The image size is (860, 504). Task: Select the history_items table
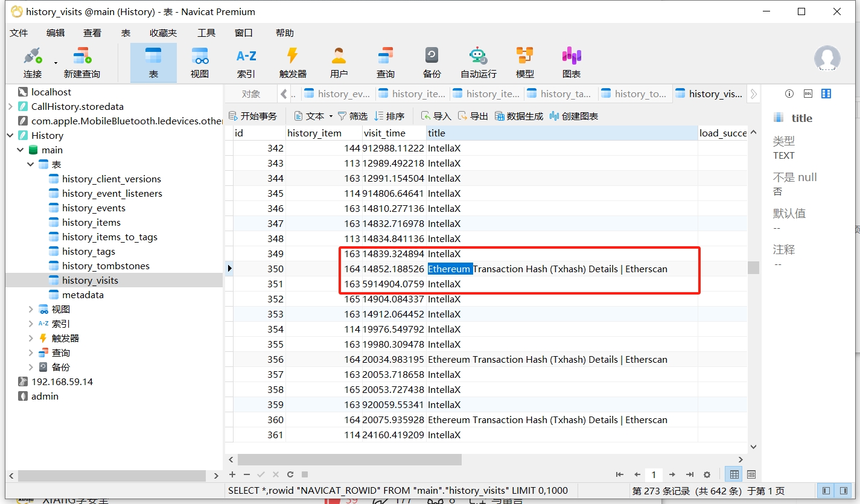click(x=91, y=222)
